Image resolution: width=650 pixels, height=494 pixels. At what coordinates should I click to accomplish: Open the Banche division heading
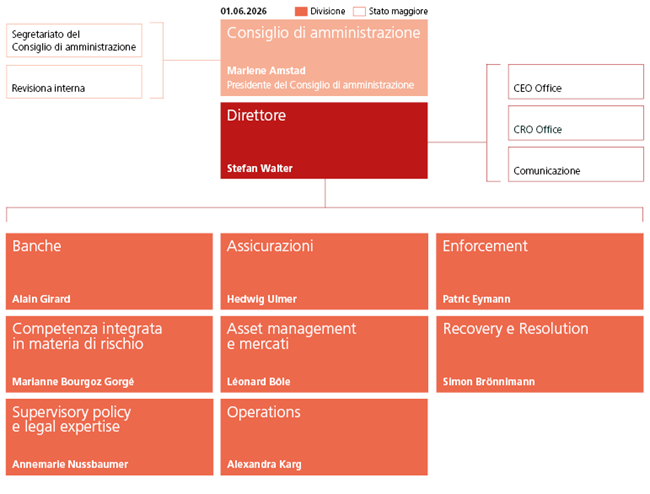(37, 246)
